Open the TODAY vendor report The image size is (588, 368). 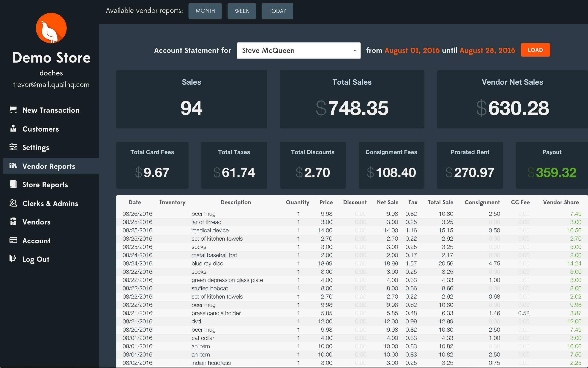click(x=277, y=11)
